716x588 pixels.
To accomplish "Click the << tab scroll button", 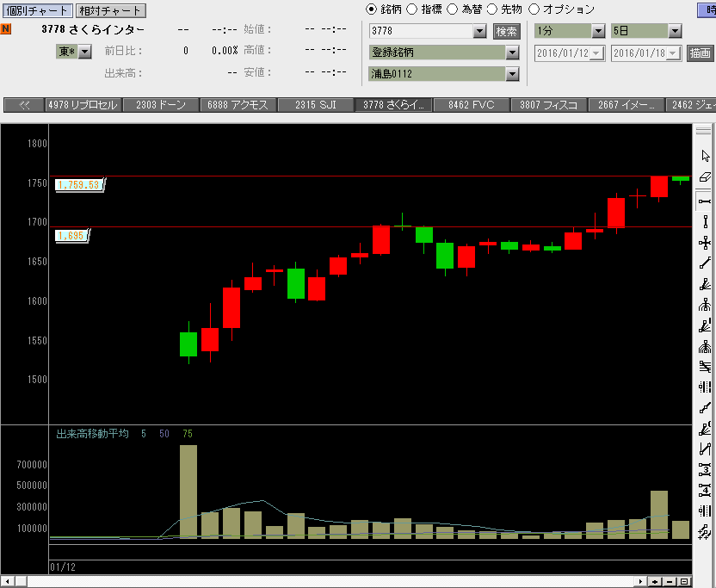I will pos(24,105).
